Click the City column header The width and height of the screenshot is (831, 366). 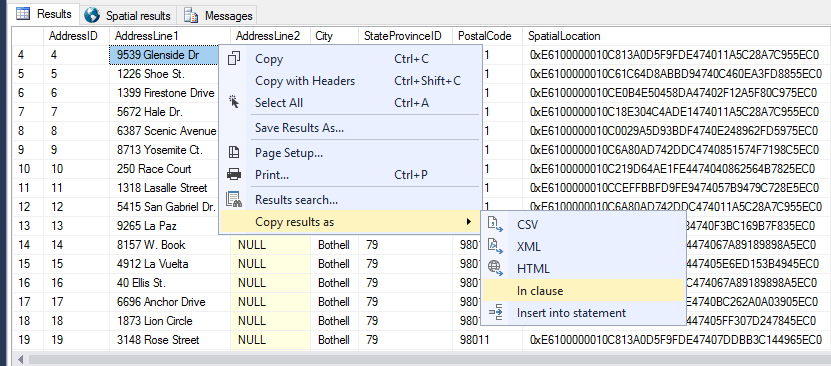(334, 36)
